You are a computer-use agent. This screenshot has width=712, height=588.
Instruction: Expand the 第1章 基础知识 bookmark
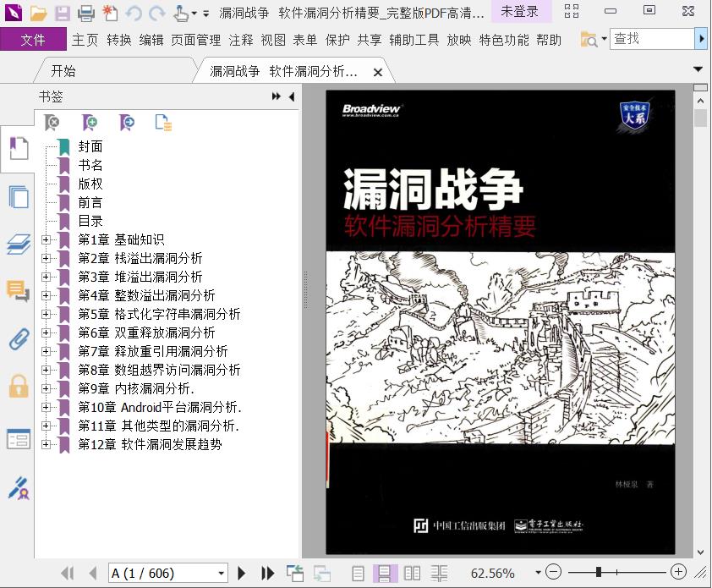click(46, 239)
